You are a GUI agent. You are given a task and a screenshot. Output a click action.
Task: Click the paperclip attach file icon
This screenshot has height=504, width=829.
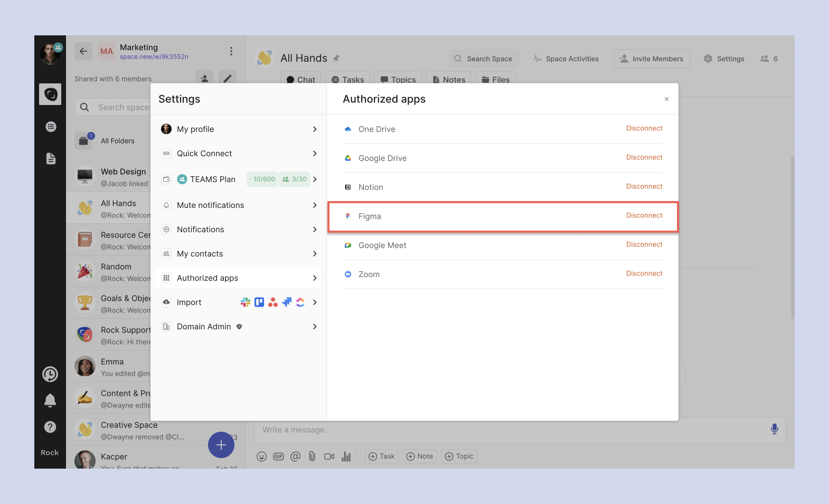(x=312, y=457)
